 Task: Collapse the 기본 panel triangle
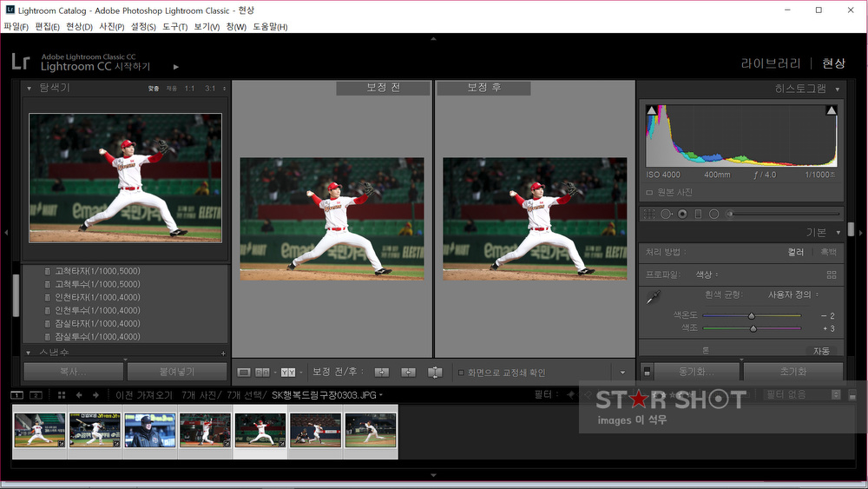click(x=838, y=233)
